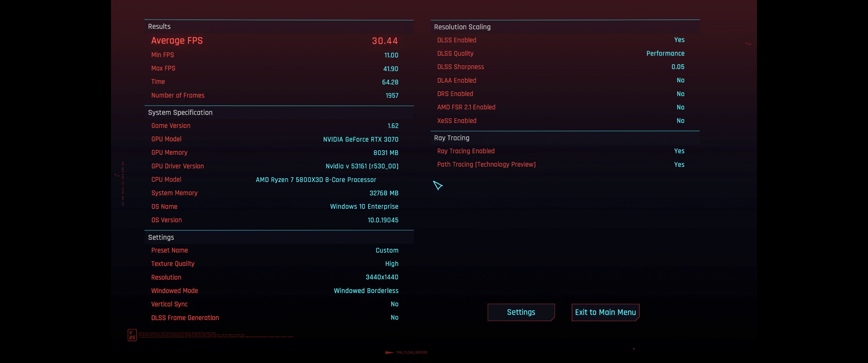Screen dimensions: 868x363
Task: Click the GPU Model NVIDIA RTX 3070 text
Action: click(x=360, y=139)
